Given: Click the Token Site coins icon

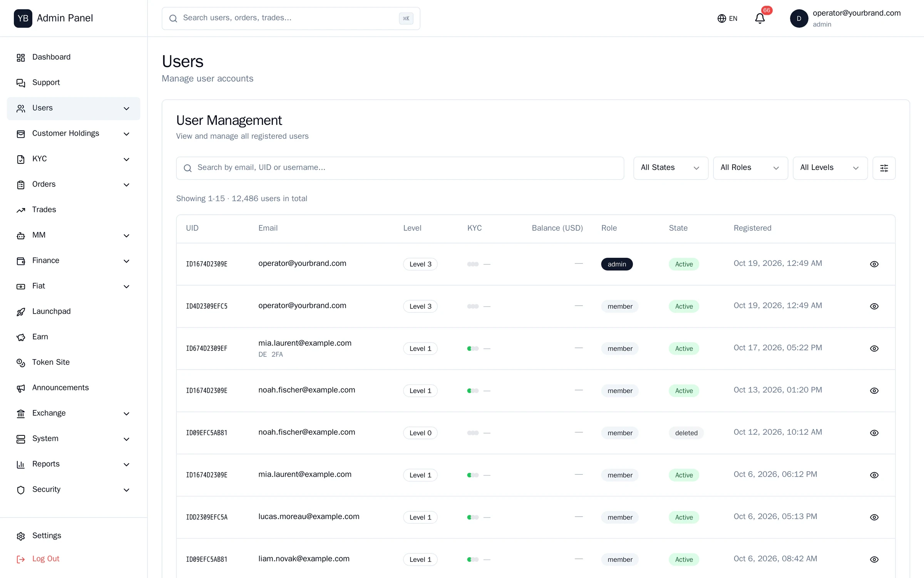Looking at the screenshot, I should tap(21, 363).
